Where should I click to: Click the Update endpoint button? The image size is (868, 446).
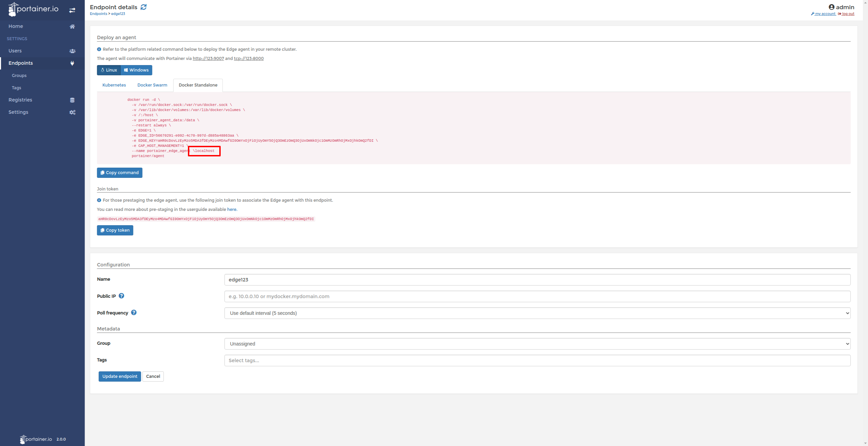[x=119, y=376]
